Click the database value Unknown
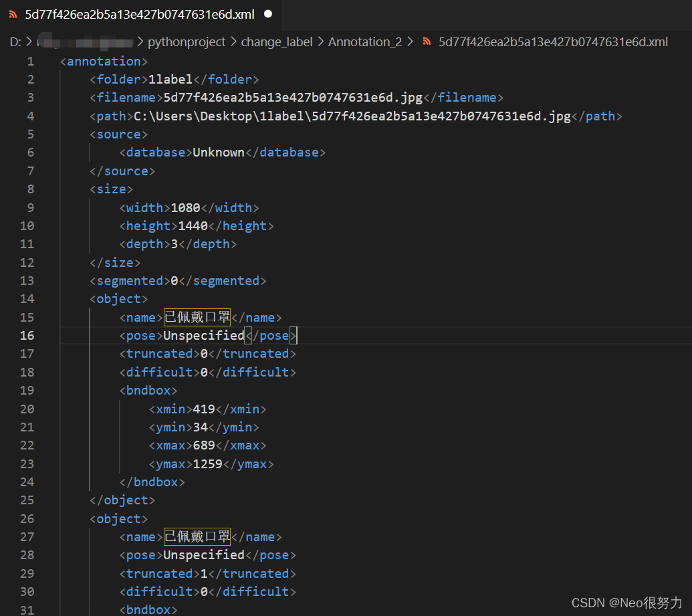Viewport: 692px width, 616px height. (x=219, y=152)
